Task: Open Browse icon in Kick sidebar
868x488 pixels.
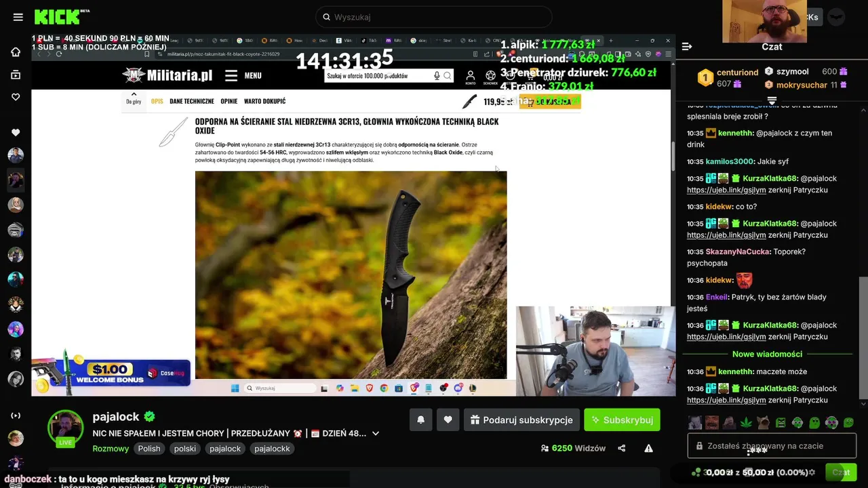Action: pos(16,75)
